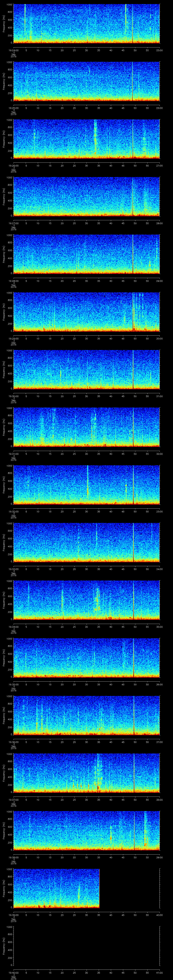Image resolution: width=173 pixels, height=980 pixels.
Task: Click the 19:30:00 start time label
Action: tap(13, 396)
